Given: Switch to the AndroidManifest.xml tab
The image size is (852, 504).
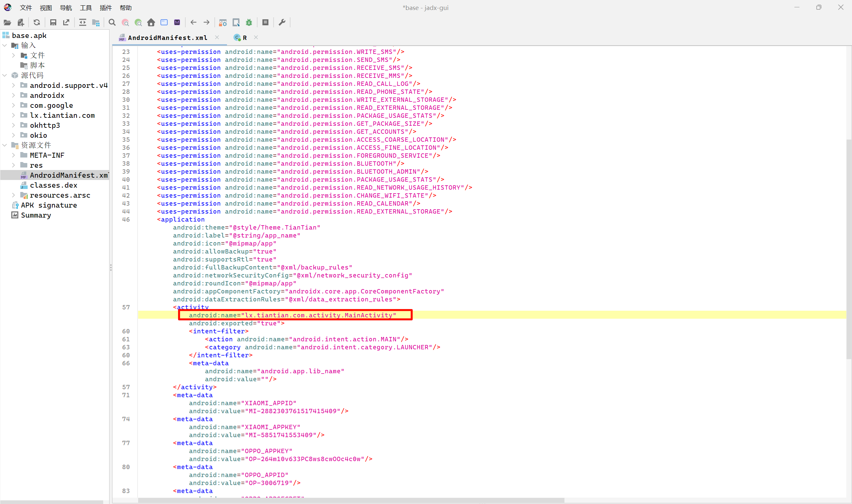Looking at the screenshot, I should coord(167,38).
